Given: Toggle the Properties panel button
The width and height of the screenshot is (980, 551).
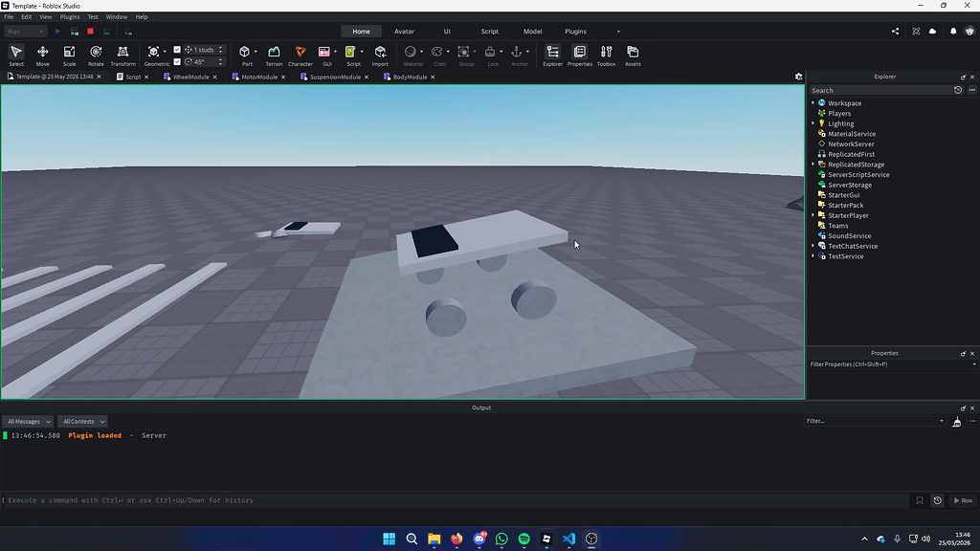Looking at the screenshot, I should [579, 55].
